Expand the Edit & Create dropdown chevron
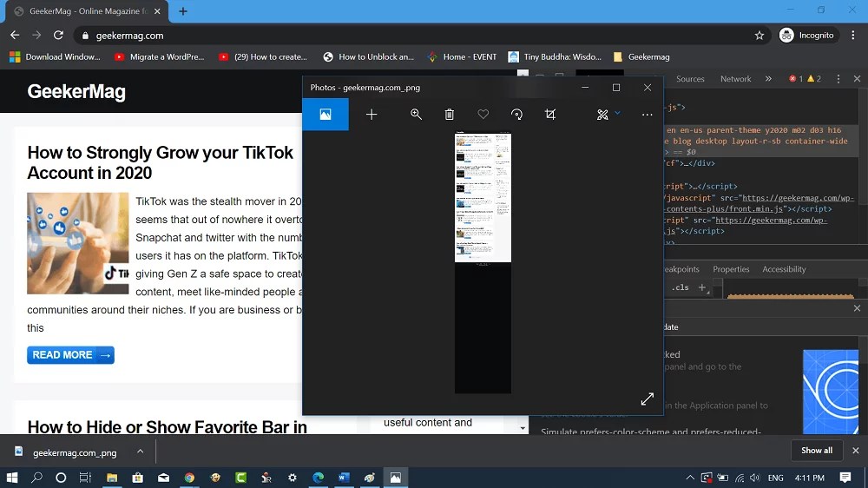The width and height of the screenshot is (868, 488). click(618, 113)
